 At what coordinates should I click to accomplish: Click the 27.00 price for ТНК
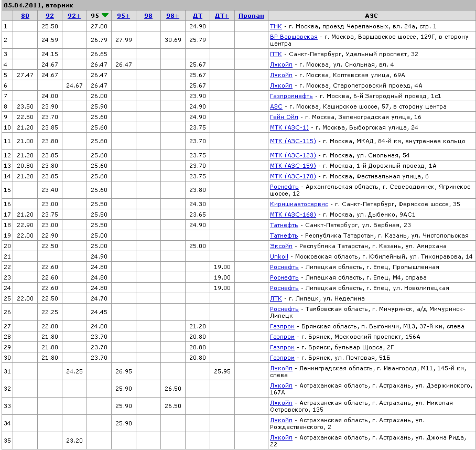click(x=99, y=26)
